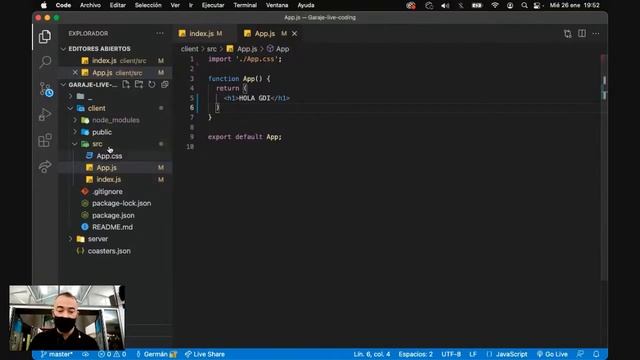Click Lín. 6, col. 4 cursor position
This screenshot has width=640, height=360.
tap(371, 354)
